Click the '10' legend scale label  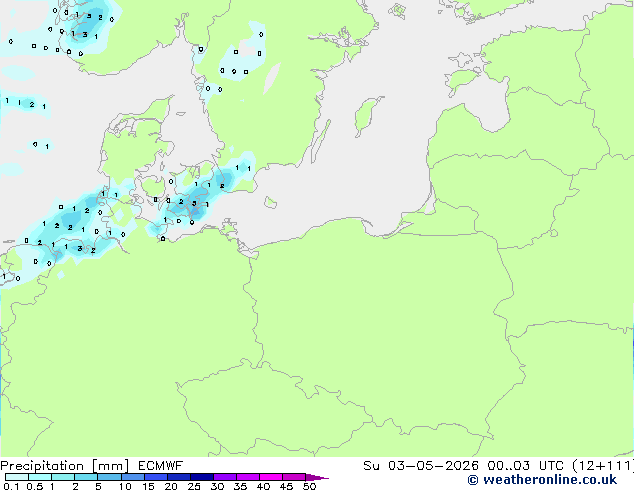click(125, 486)
